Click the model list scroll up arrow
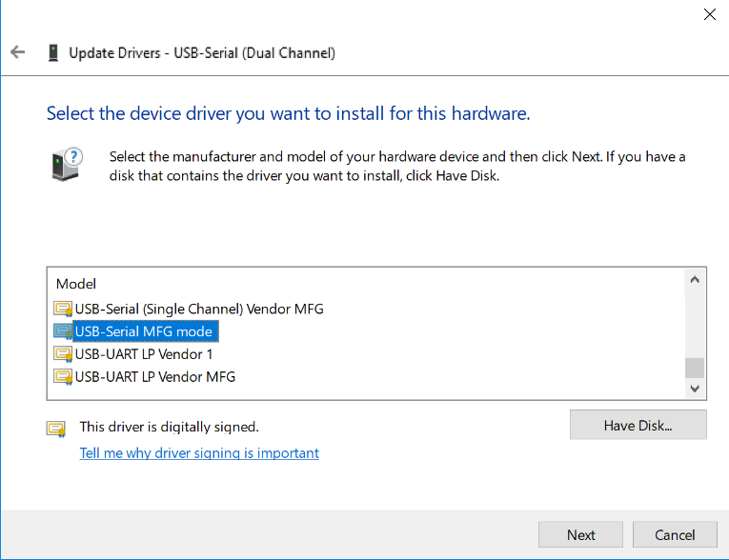 click(695, 279)
